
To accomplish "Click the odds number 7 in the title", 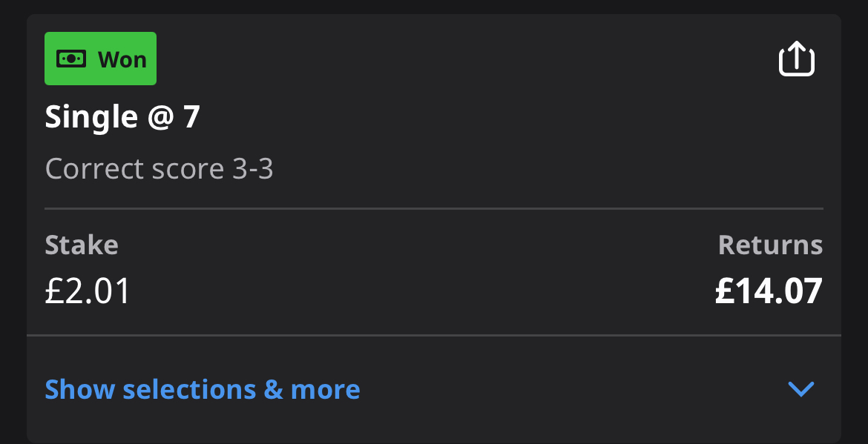I will (191, 117).
